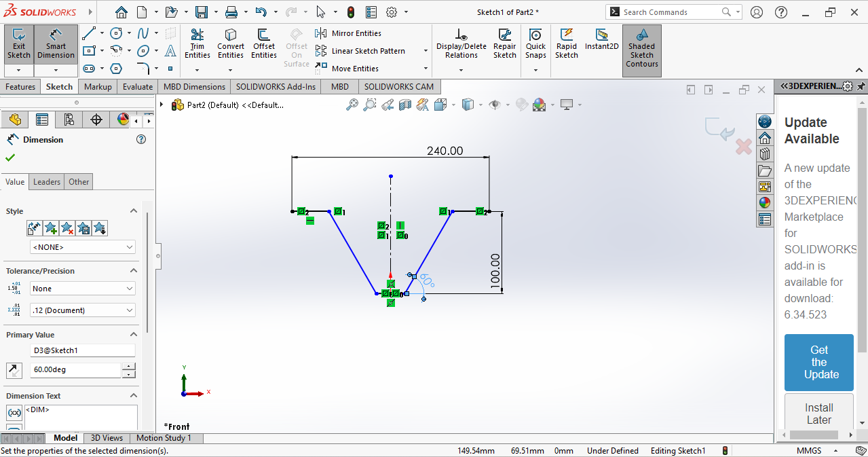
Task: Switch to the MBD Dimensions tab
Action: tap(194, 86)
